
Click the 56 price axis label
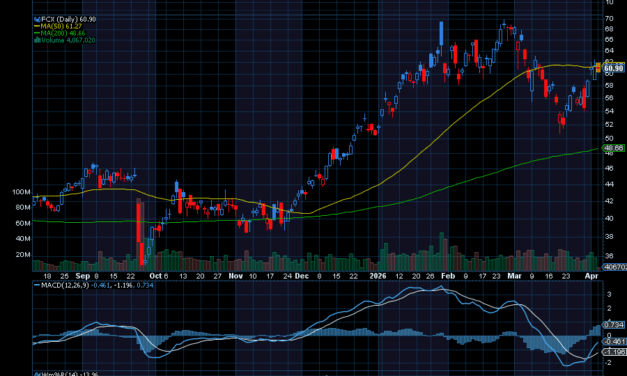click(609, 98)
